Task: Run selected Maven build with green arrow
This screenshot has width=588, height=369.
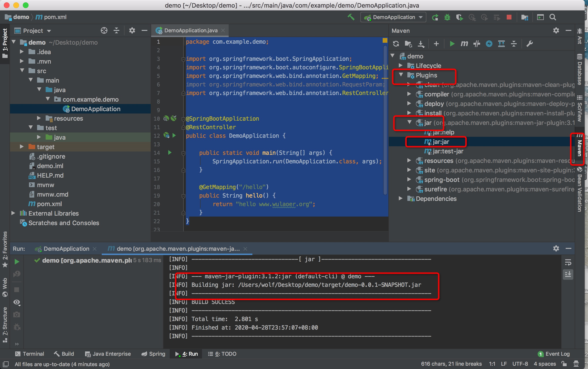Action: click(x=452, y=44)
